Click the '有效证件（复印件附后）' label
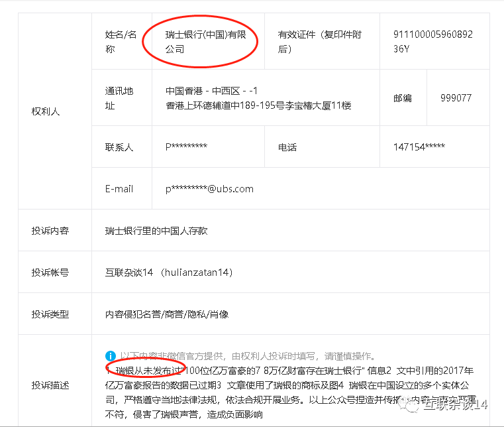The image size is (504, 427). click(x=319, y=42)
